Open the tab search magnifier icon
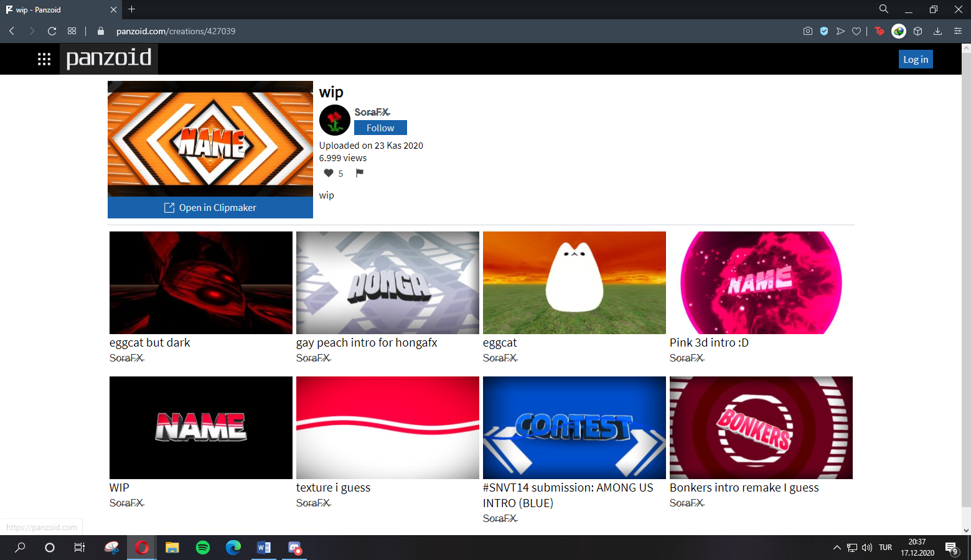 tap(883, 9)
